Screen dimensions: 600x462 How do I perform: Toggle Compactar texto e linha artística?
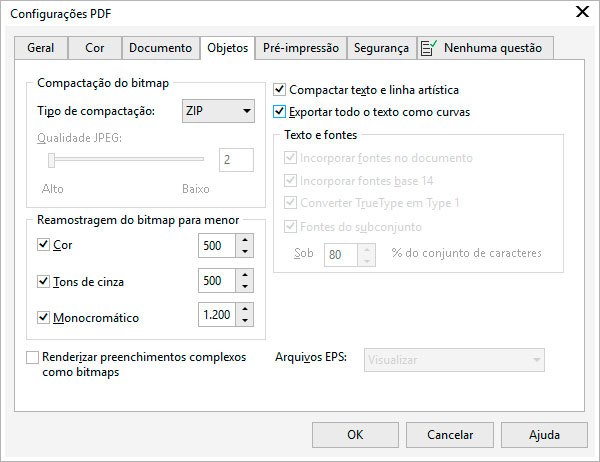pyautogui.click(x=279, y=89)
